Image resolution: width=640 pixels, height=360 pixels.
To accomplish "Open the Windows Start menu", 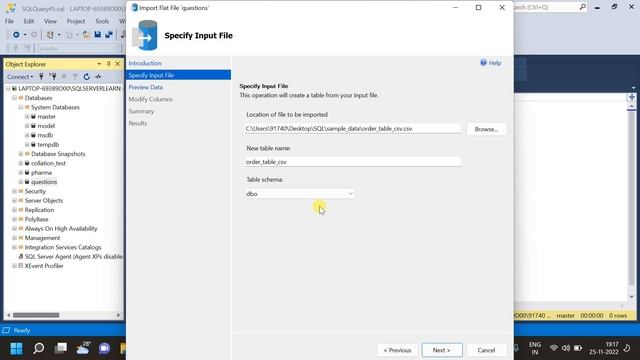I will click(16, 348).
